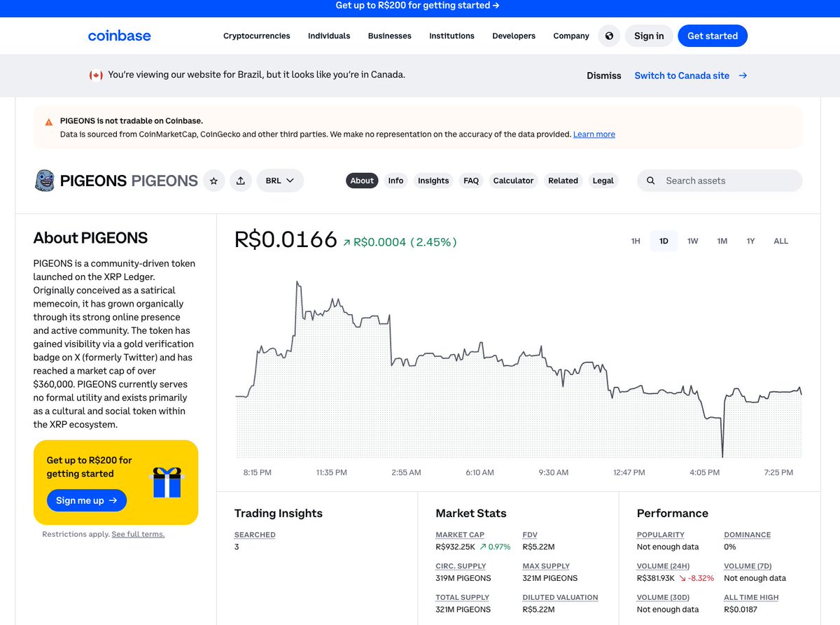This screenshot has width=840, height=625.
Task: Click the POPULARITY label
Action: [661, 535]
